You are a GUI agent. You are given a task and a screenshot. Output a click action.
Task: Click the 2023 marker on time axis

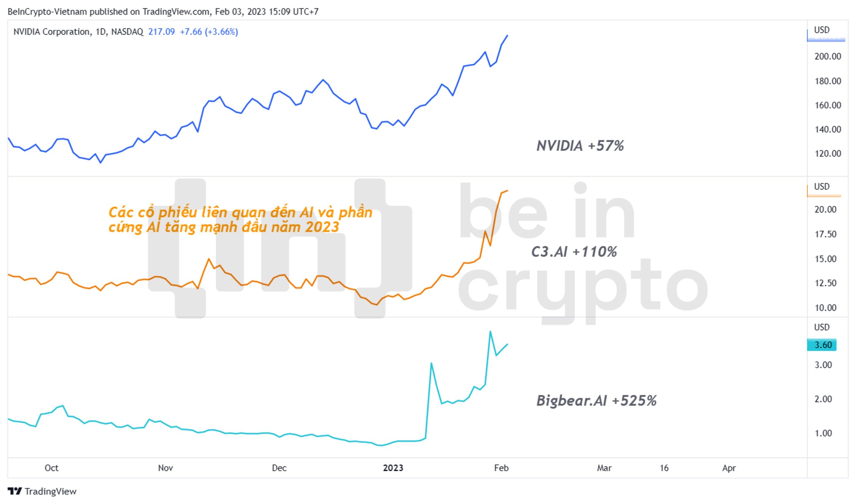393,468
